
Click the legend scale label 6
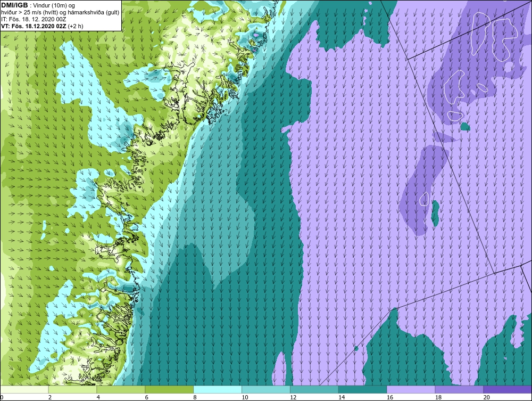pyautogui.click(x=146, y=397)
